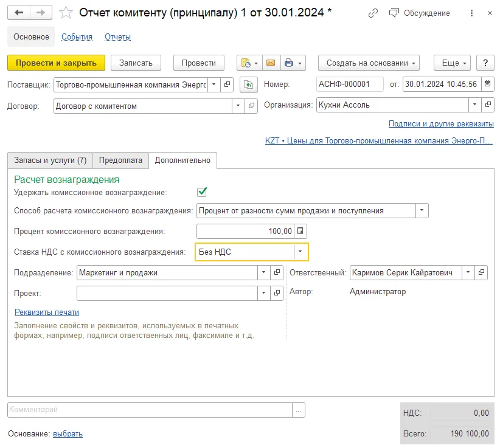Viewport: 500px width, 448px height.
Task: Expand Ставка НДС dropdown arrow
Action: pos(300,252)
